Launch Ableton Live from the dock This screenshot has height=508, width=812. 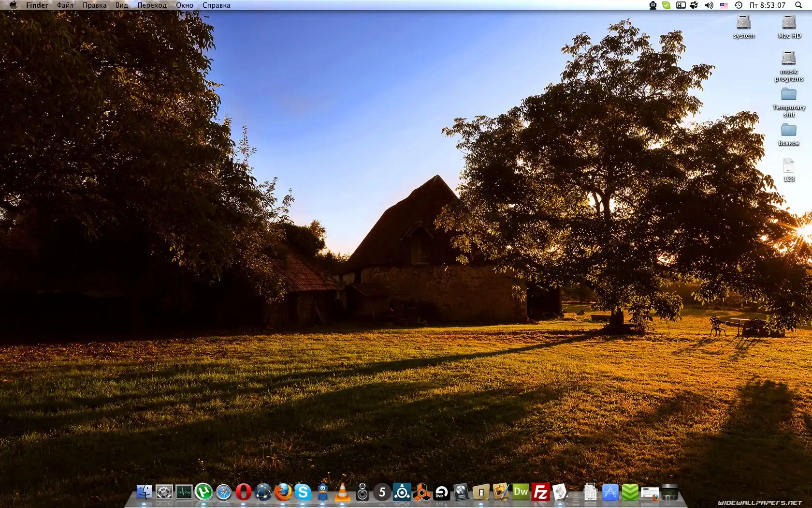(x=441, y=493)
